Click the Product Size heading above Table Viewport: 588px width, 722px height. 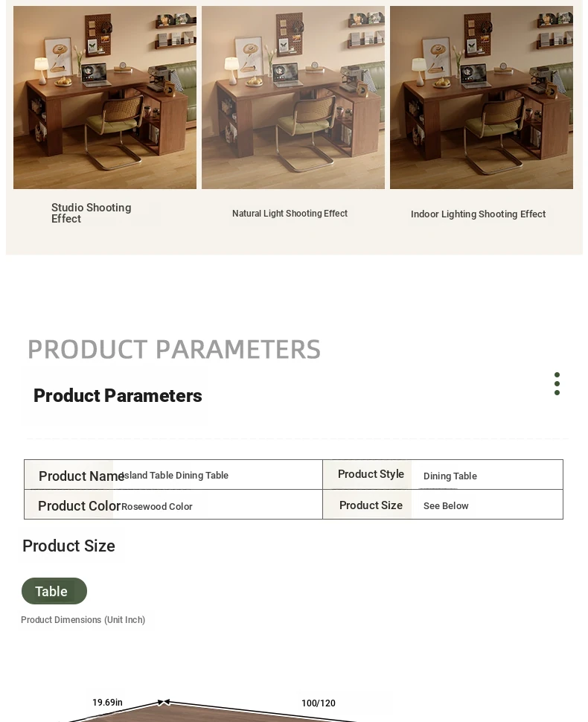pyautogui.click(x=68, y=546)
